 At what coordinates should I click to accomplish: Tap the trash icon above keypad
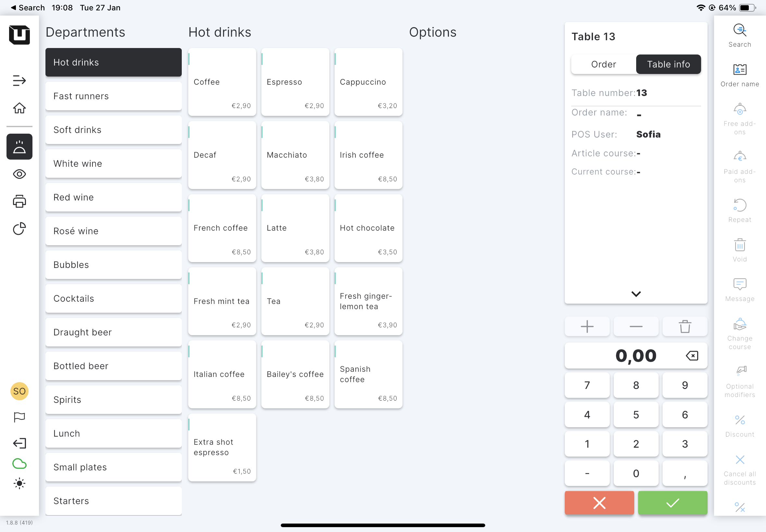685,326
